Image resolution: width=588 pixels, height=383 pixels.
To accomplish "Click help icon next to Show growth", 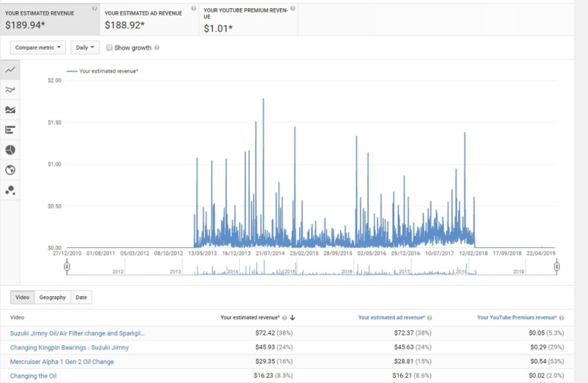I will (157, 48).
